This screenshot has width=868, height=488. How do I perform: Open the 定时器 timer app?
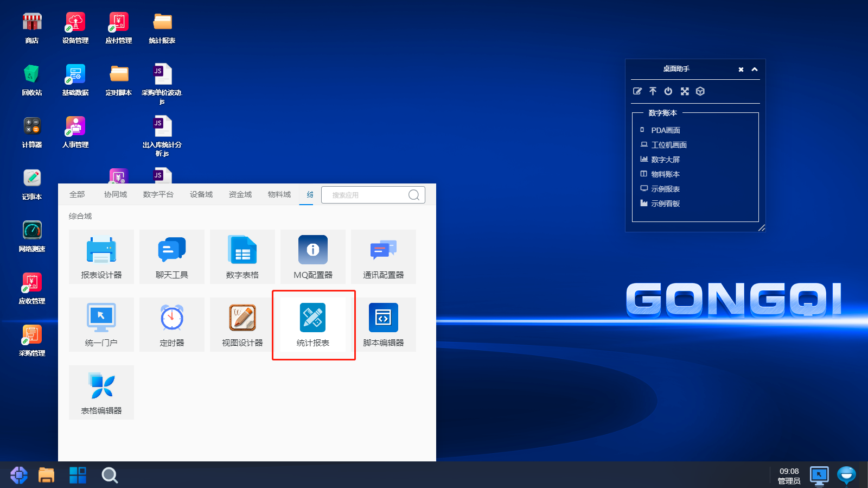(x=172, y=325)
